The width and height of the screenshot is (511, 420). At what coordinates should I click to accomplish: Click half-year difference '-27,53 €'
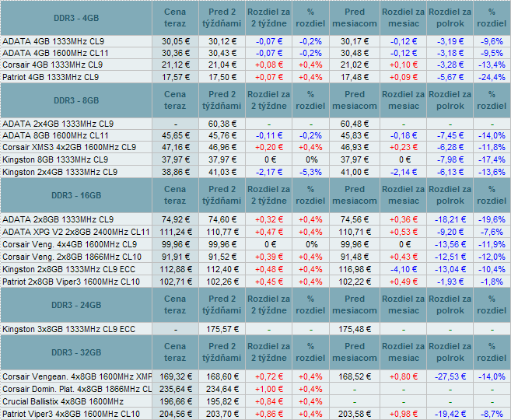tap(450, 376)
